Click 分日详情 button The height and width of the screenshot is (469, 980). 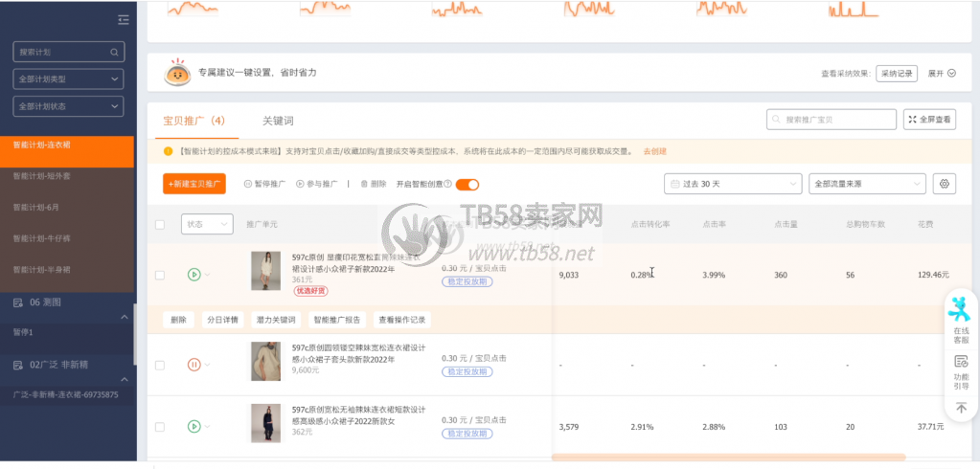pyautogui.click(x=222, y=320)
